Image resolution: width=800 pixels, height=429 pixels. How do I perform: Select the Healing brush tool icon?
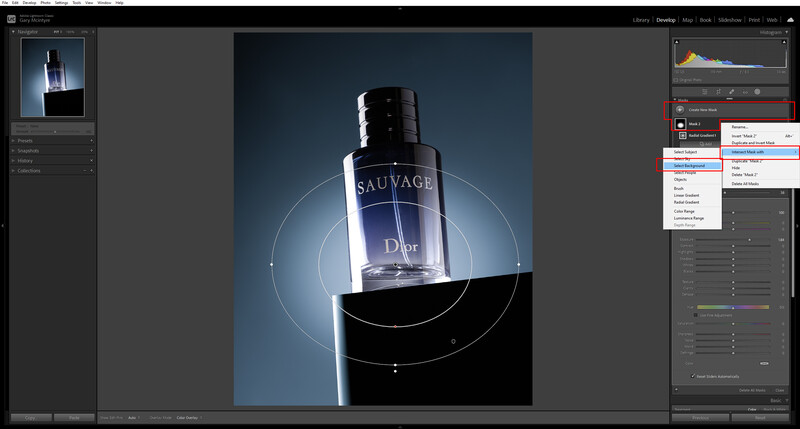[732, 92]
